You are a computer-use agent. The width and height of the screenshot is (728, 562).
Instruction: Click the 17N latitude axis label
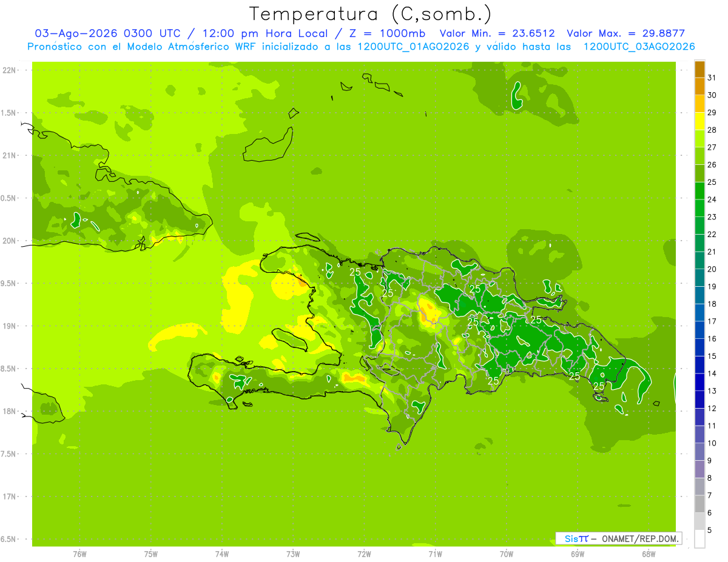[10, 497]
